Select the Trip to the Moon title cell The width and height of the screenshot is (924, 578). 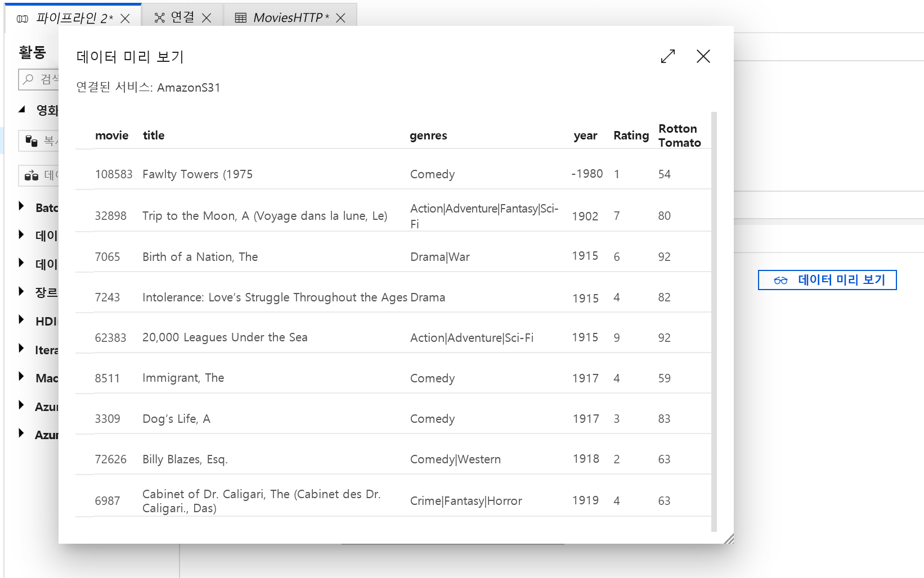264,216
